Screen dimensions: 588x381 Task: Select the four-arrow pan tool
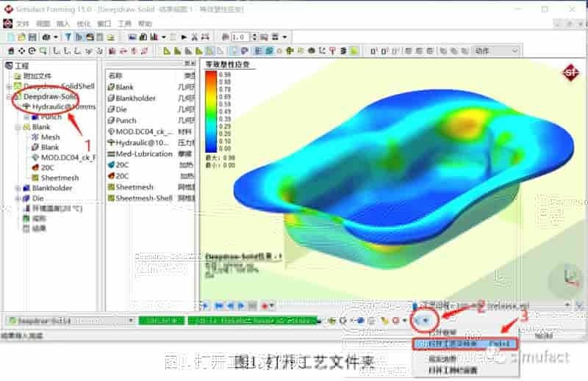pyautogui.click(x=22, y=51)
